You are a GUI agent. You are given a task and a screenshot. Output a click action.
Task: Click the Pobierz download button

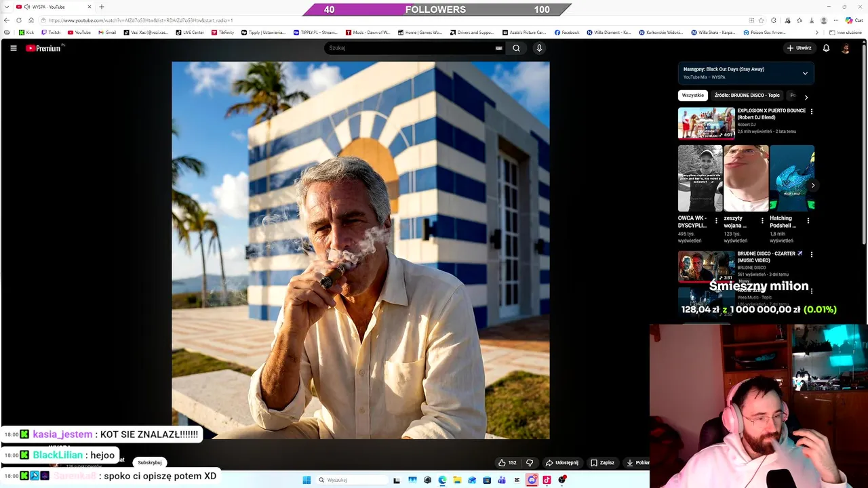(x=637, y=463)
